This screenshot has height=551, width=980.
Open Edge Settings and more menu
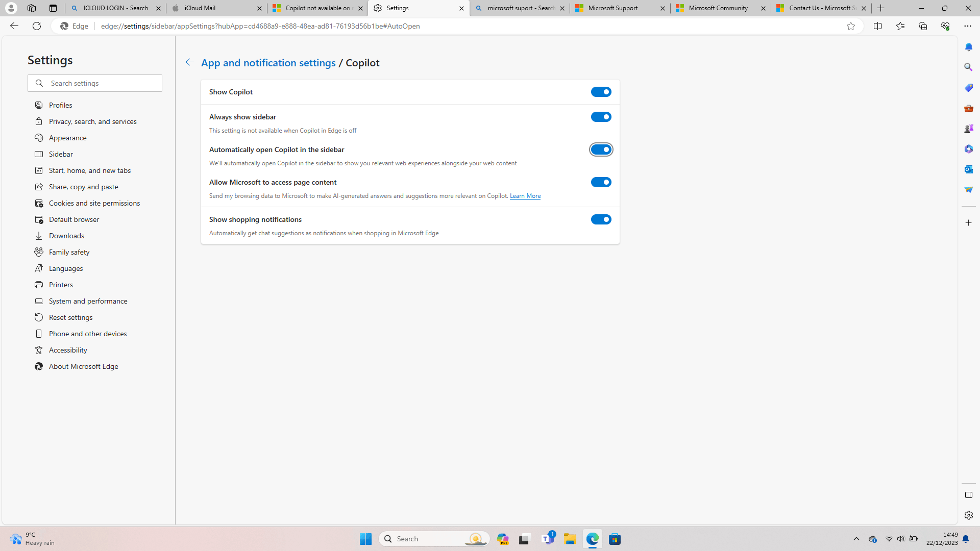[x=967, y=26]
